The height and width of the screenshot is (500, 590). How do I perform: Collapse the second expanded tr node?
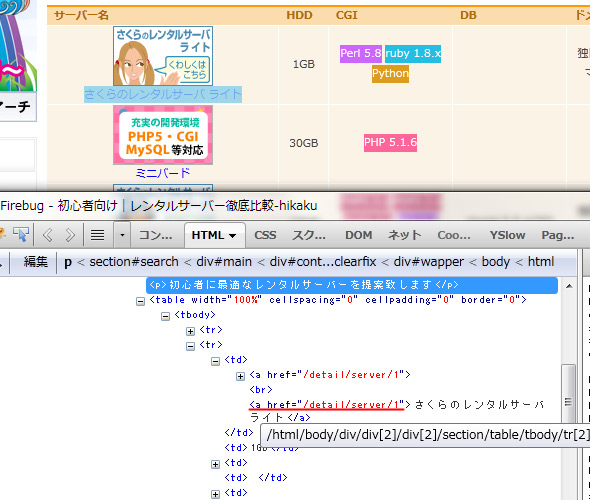(191, 347)
